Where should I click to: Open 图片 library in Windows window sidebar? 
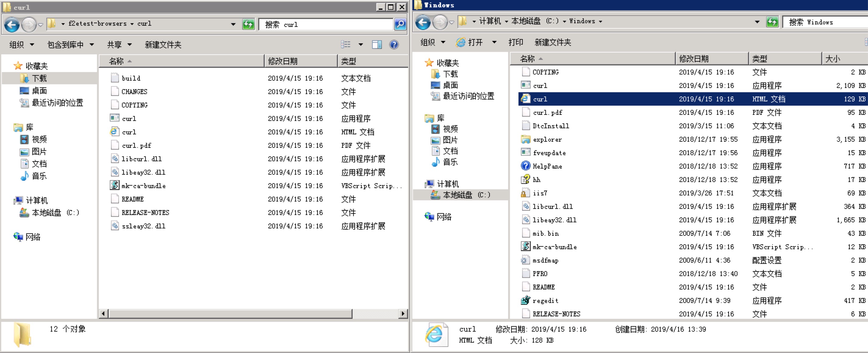coord(445,140)
